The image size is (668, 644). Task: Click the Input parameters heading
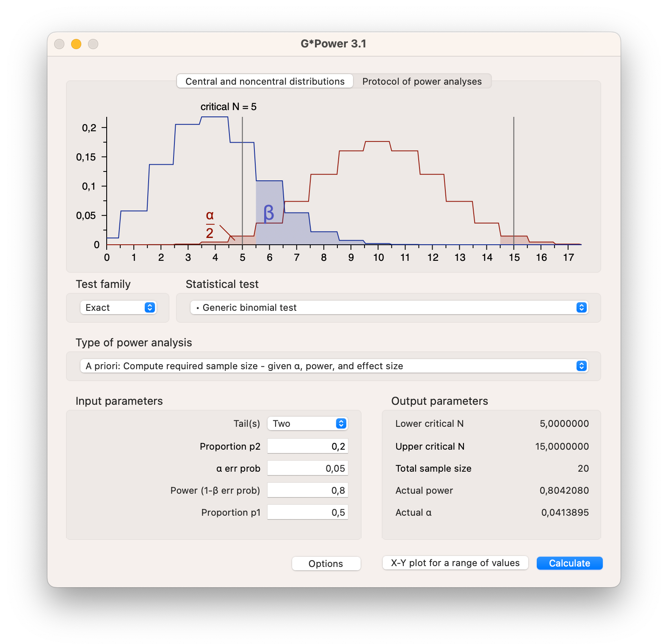[119, 401]
